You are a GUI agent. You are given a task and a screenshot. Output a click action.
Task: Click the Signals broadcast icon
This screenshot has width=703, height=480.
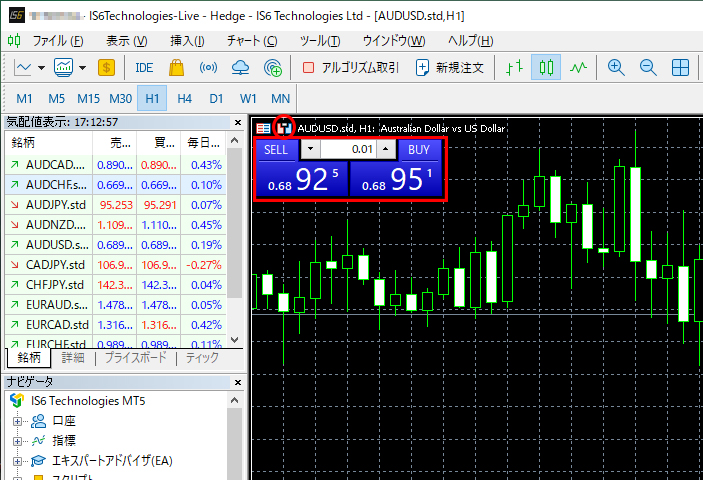coord(208,68)
